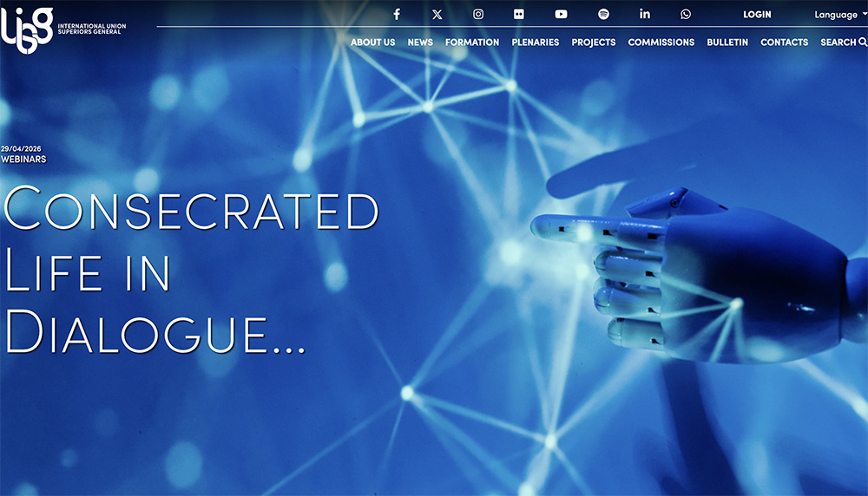Open the PLENARIES menu item

(x=536, y=42)
